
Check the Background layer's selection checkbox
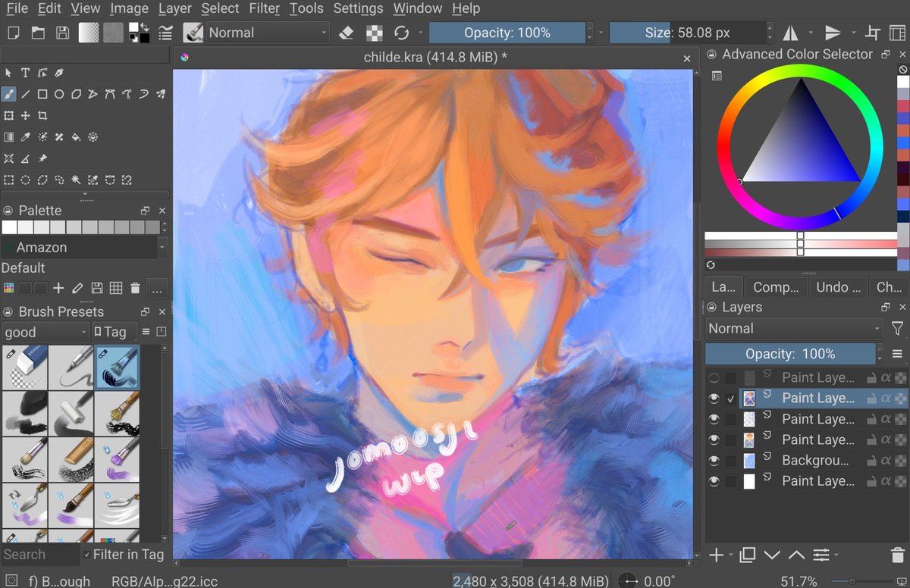(731, 460)
